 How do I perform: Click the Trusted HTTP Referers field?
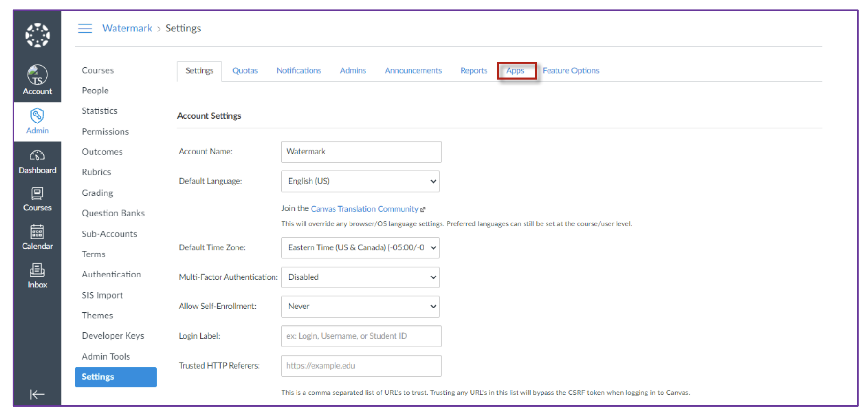361,366
